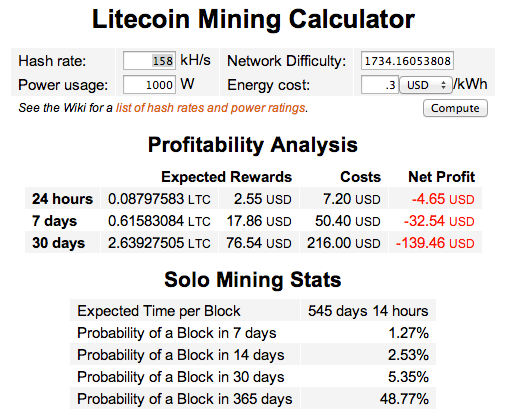Focus the Power usage input box
Screen dimensions: 505x415
coord(149,85)
